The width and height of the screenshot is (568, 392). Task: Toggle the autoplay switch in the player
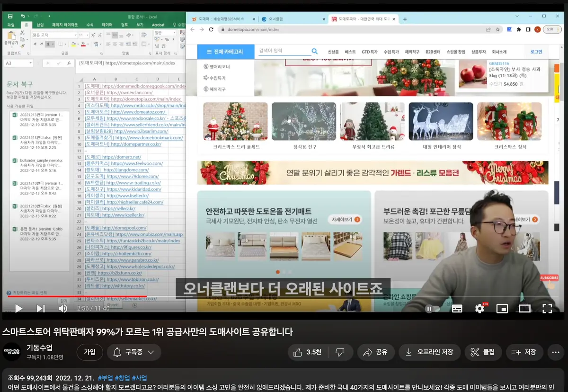coord(433,309)
